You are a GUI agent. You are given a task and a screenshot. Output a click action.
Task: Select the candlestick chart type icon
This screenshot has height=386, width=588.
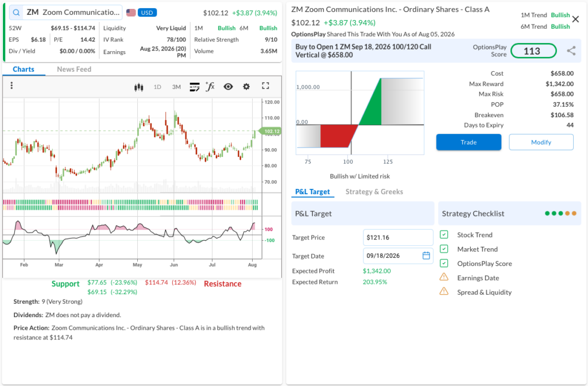pyautogui.click(x=139, y=87)
